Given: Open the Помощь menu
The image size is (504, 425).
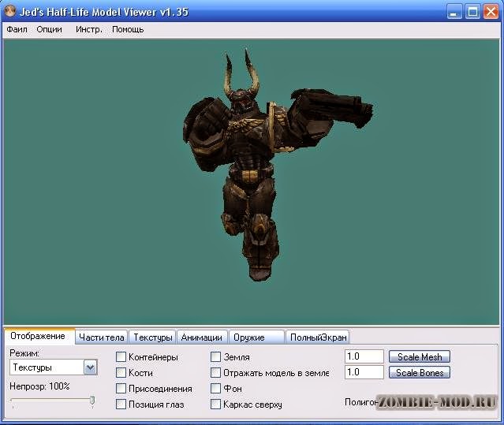Looking at the screenshot, I should click(x=128, y=29).
